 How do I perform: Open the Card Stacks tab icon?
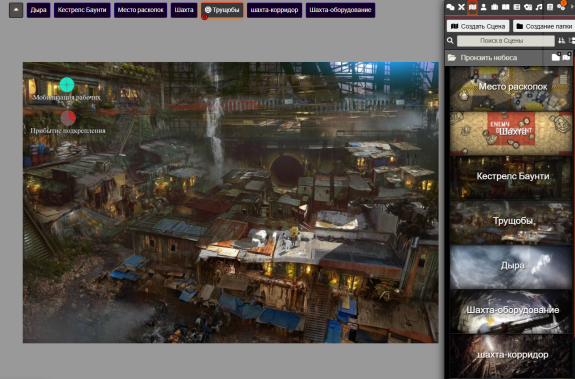(x=528, y=7)
